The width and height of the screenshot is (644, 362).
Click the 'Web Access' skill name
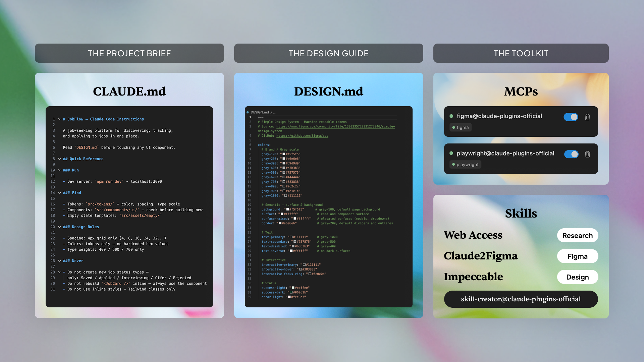tap(473, 235)
